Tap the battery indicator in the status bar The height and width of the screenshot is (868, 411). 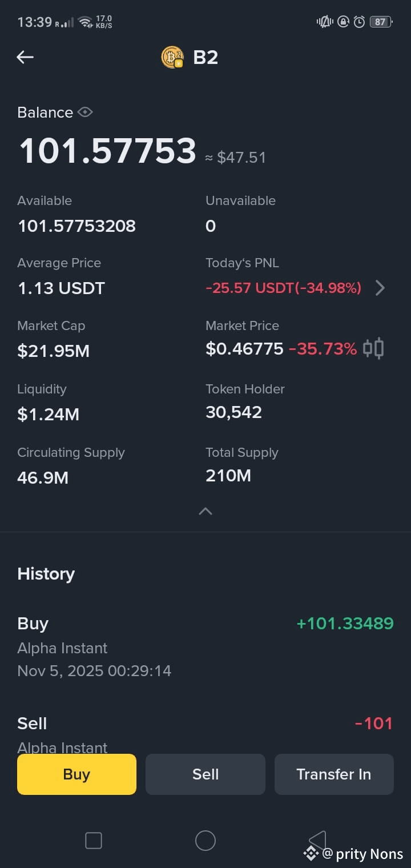point(381,22)
